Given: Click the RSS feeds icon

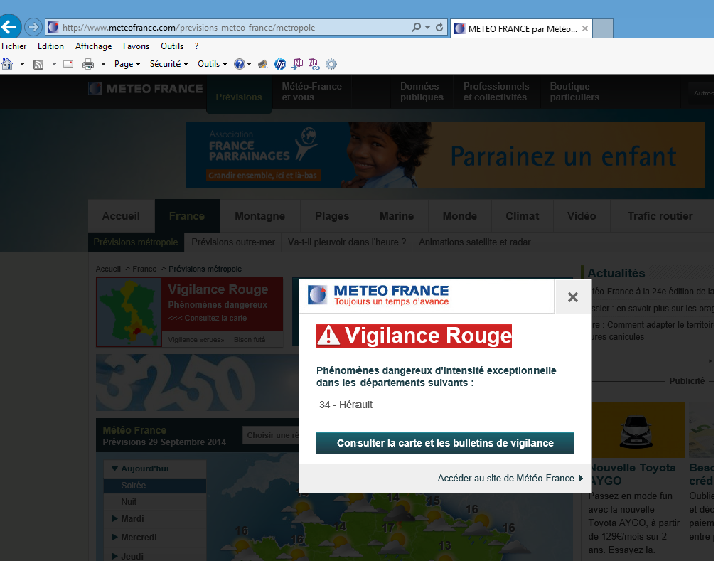Looking at the screenshot, I should 38,64.
